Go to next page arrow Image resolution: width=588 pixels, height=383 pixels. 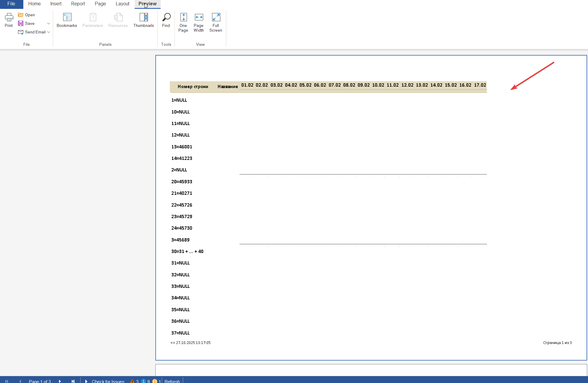tap(60, 381)
